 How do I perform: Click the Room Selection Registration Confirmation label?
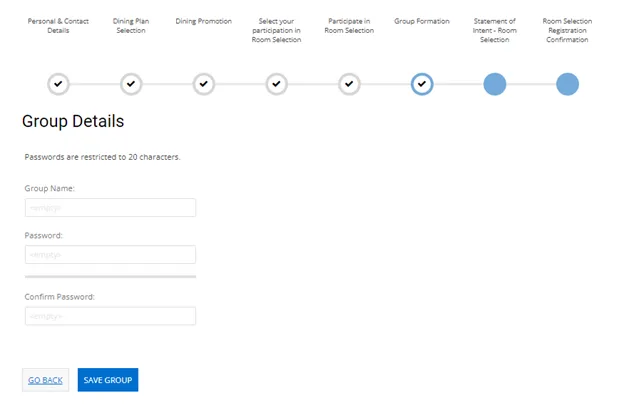(x=567, y=30)
